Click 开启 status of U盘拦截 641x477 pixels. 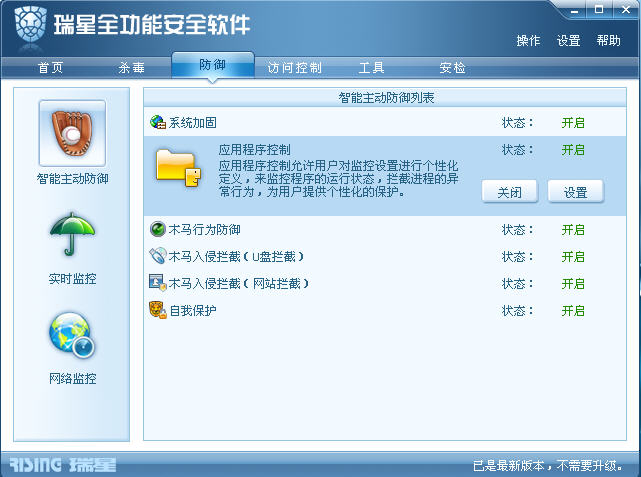(573, 257)
